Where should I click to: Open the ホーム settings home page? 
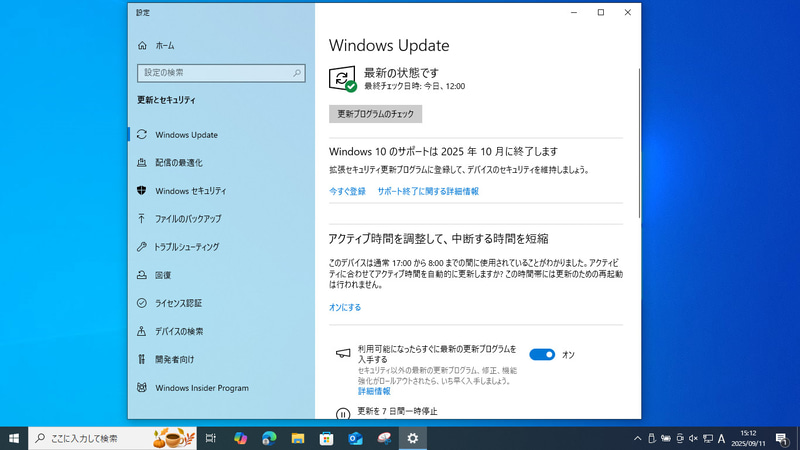click(x=157, y=45)
